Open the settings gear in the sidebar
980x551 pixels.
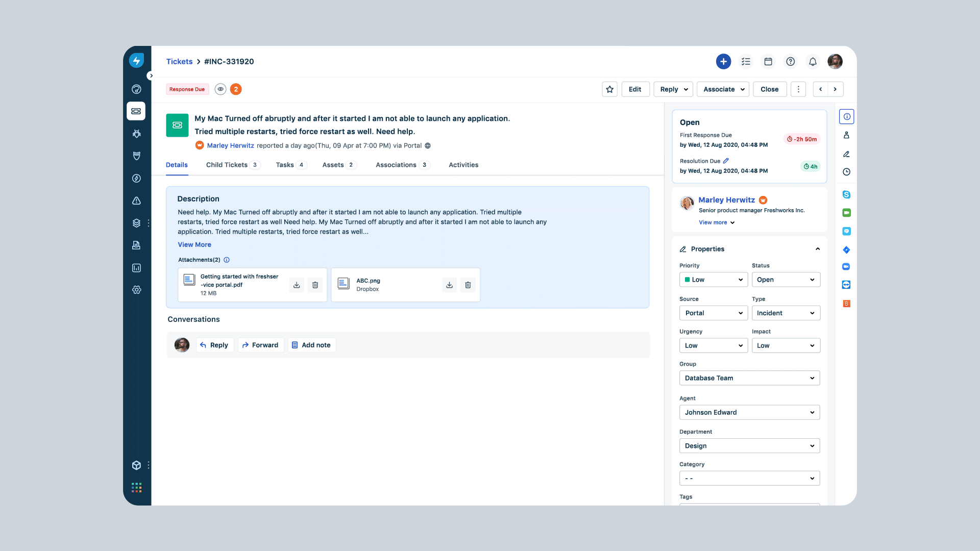click(x=136, y=290)
